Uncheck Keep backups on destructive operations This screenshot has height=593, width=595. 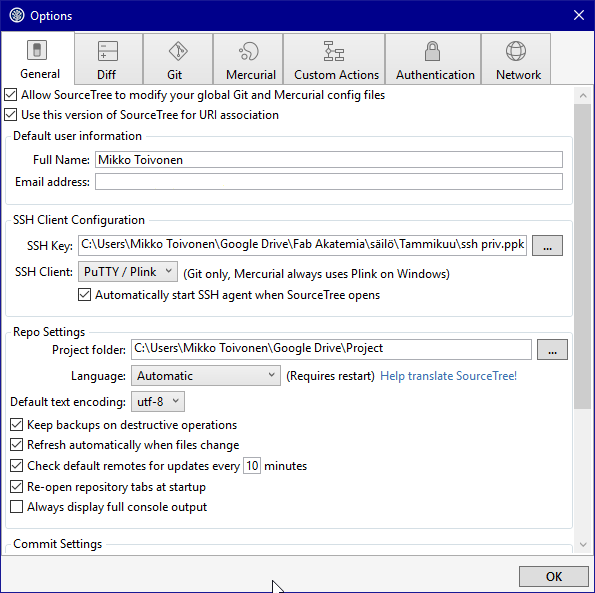16,425
